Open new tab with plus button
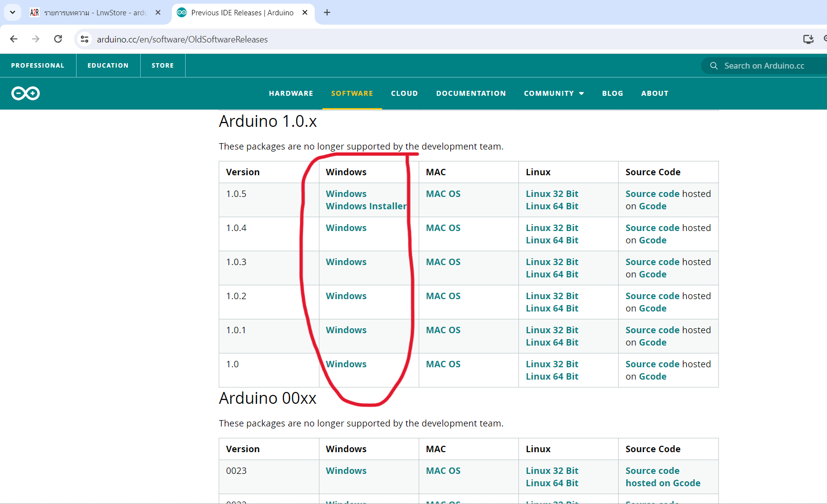This screenshot has height=504, width=827. point(327,12)
